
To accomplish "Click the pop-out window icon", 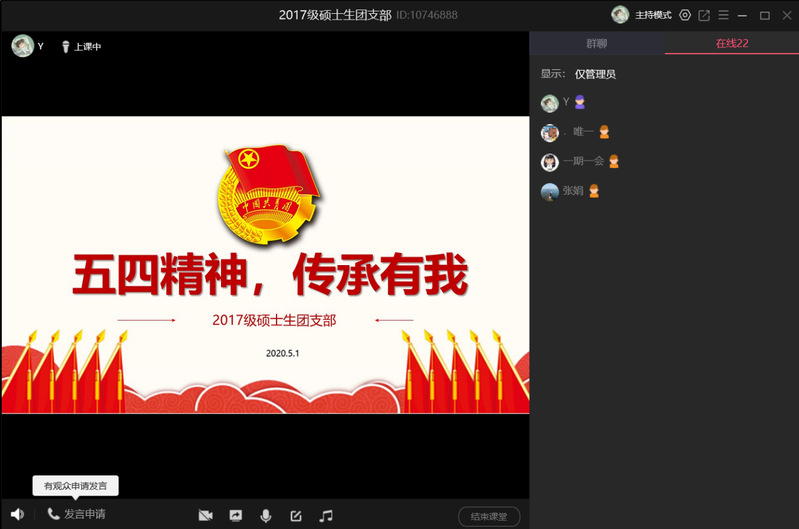I will point(704,15).
